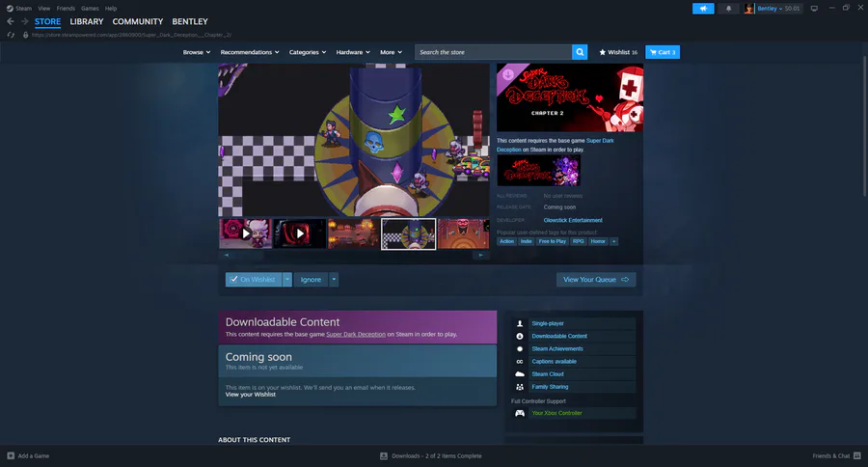Click the Captions available CC icon
The image size is (868, 467).
pos(519,362)
